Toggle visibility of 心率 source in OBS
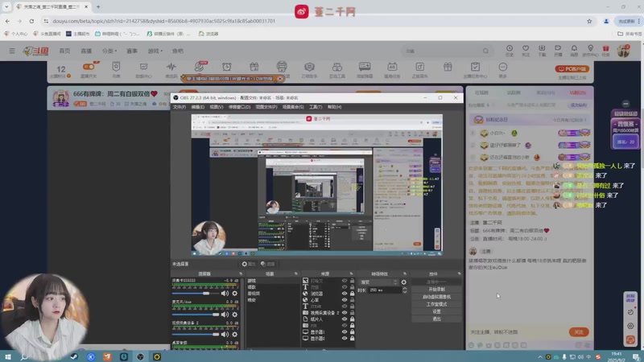This screenshot has width=644, height=362. click(345, 300)
